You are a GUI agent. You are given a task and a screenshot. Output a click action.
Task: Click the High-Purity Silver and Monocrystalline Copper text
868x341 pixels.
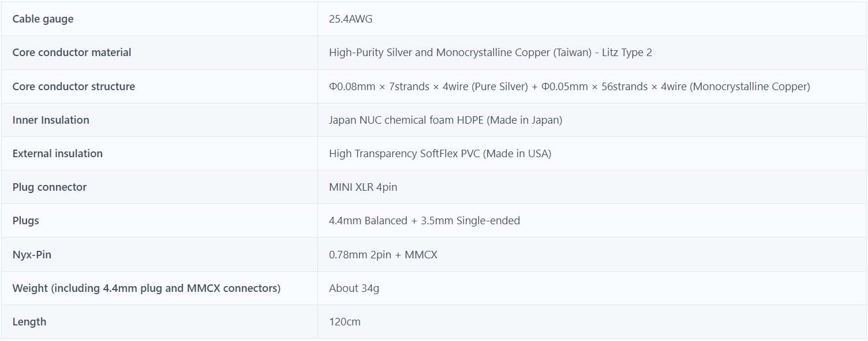point(490,53)
